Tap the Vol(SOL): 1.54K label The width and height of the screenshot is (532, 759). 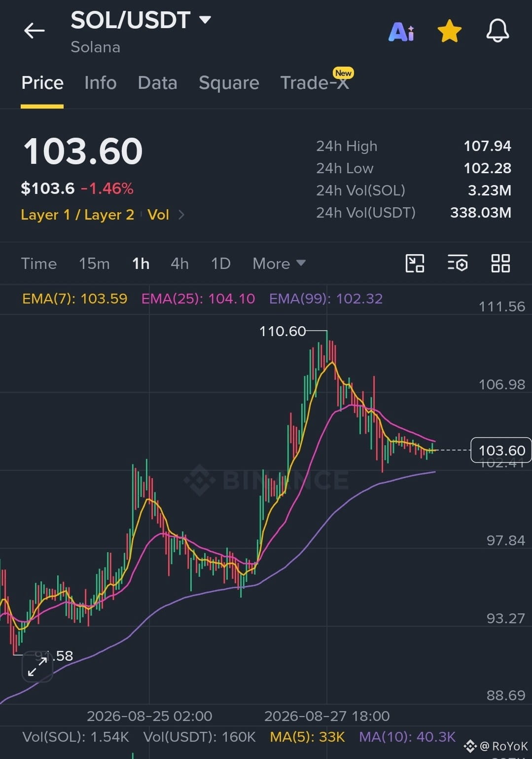coord(75,737)
